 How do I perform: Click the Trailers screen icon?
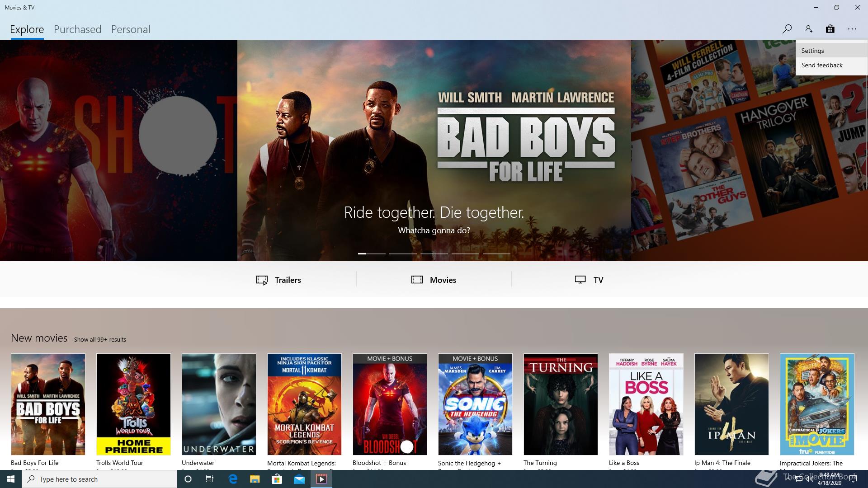coord(262,280)
